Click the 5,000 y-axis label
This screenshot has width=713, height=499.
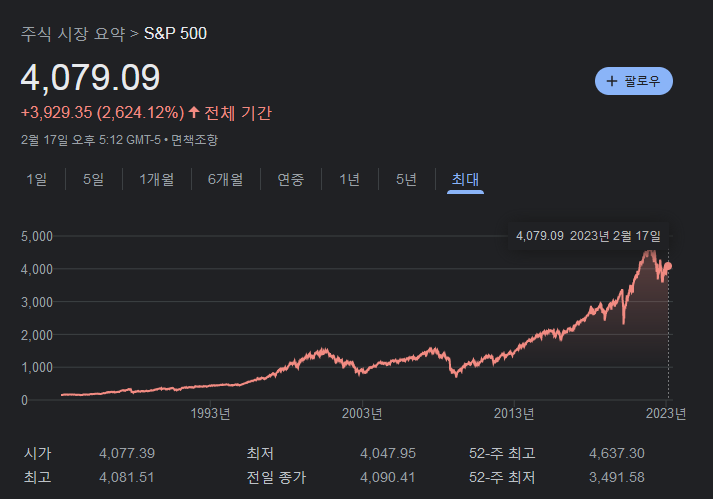(37, 236)
